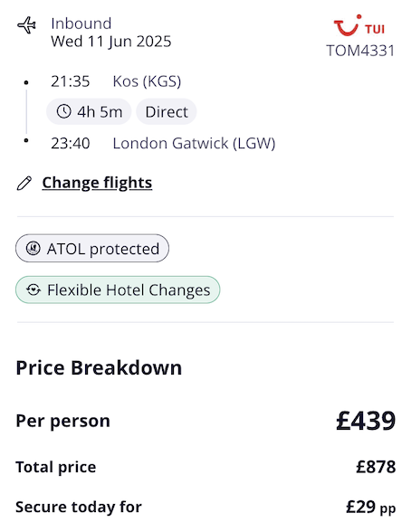Click the inbound airplane icon

pyautogui.click(x=26, y=25)
